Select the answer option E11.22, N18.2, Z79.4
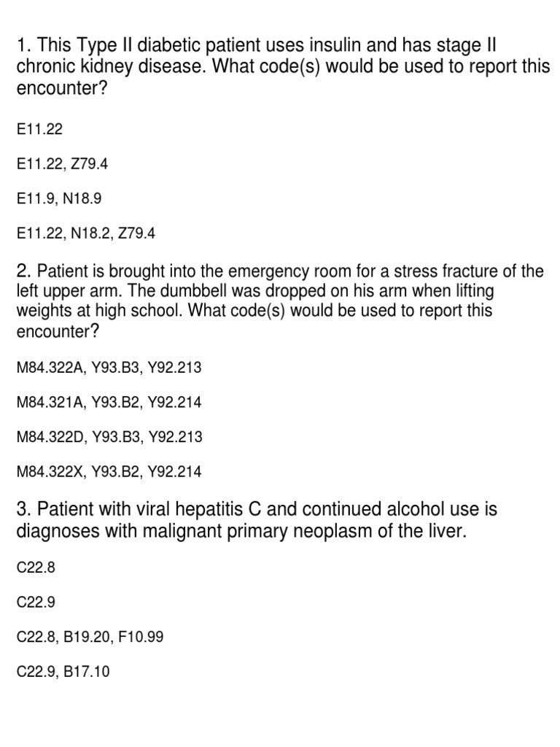 tap(86, 234)
